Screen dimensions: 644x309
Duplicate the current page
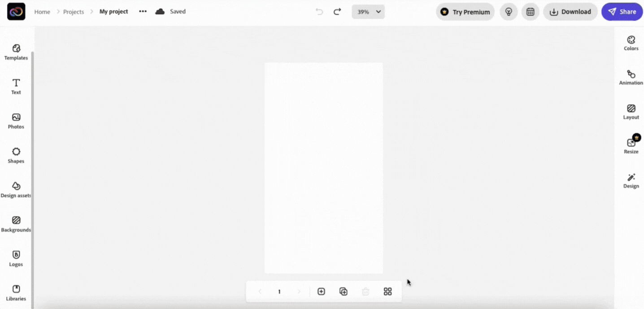pos(344,292)
